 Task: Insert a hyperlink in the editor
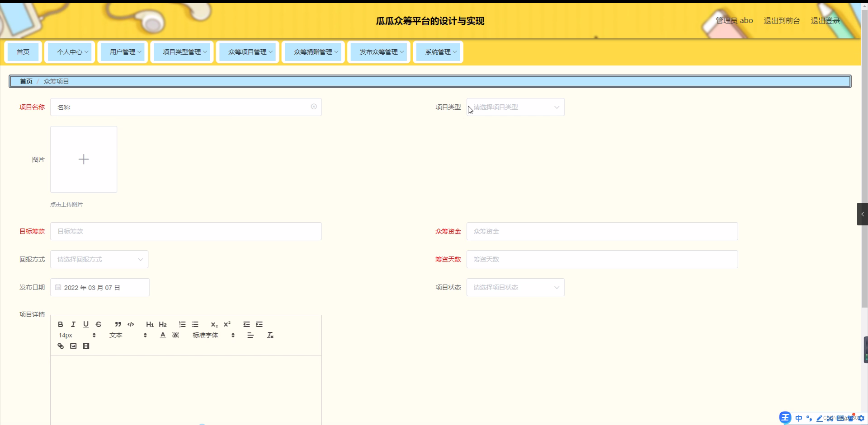point(60,346)
